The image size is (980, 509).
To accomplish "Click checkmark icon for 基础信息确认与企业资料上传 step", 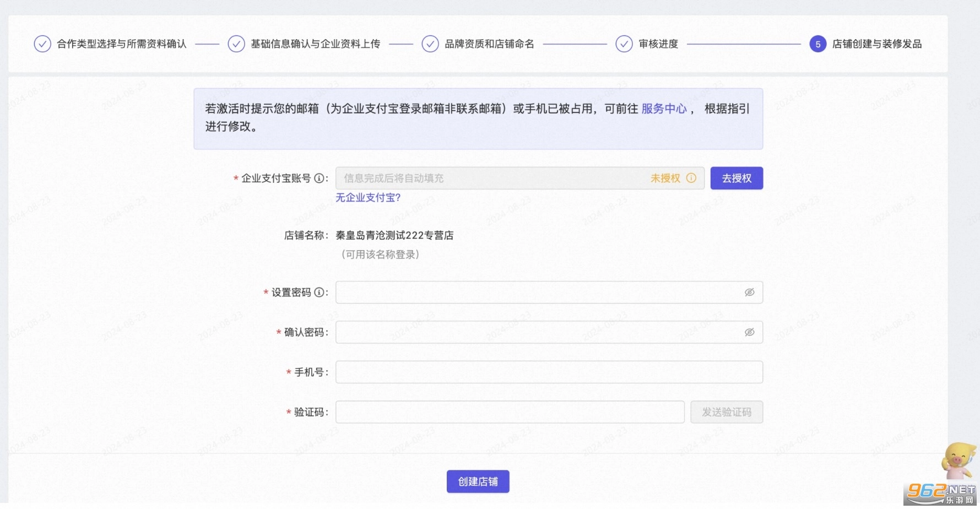I will (x=236, y=44).
